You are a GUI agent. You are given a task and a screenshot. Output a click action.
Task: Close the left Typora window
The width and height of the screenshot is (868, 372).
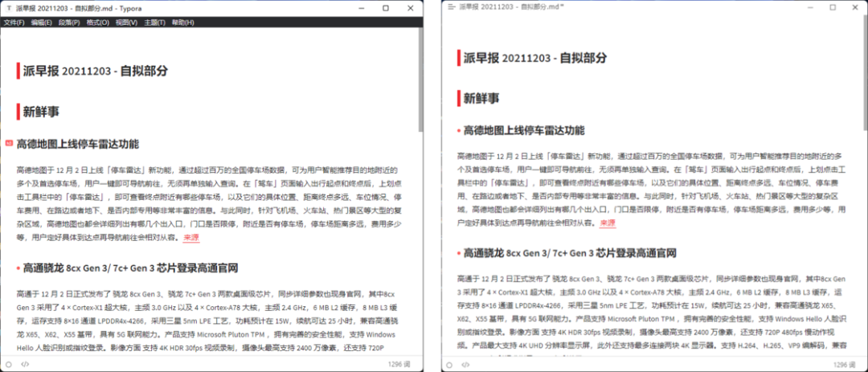click(410, 8)
